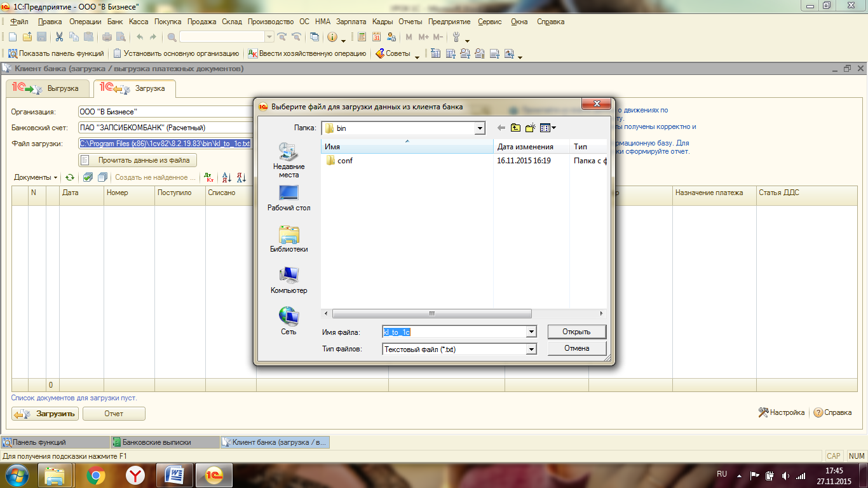Click the green refresh icon beside Документы
The width and height of the screenshot is (868, 488).
pyautogui.click(x=70, y=177)
